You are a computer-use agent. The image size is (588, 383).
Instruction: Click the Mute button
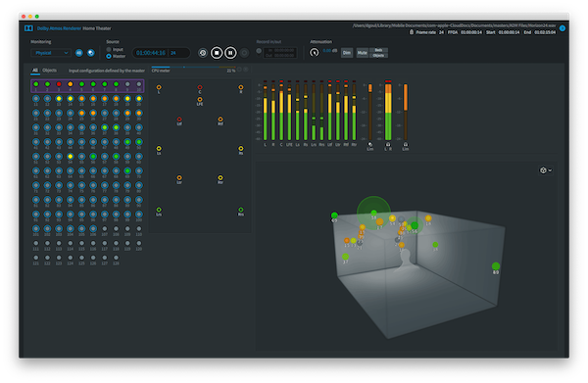pyautogui.click(x=362, y=53)
